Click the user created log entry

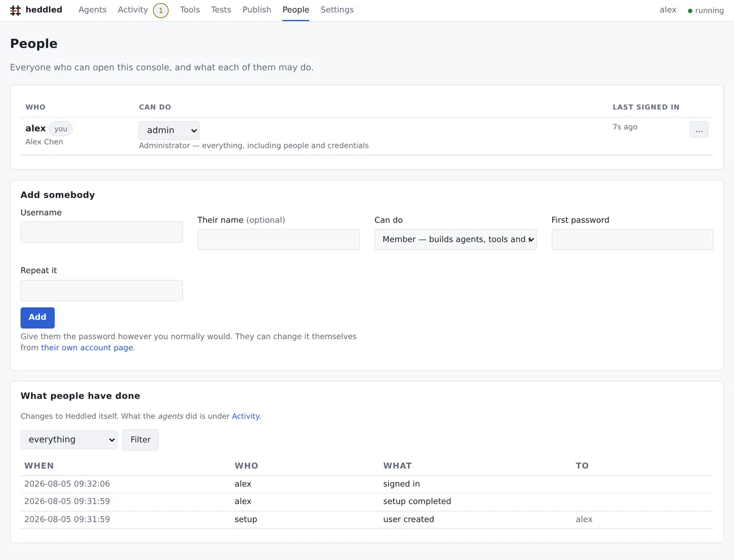coord(408,520)
